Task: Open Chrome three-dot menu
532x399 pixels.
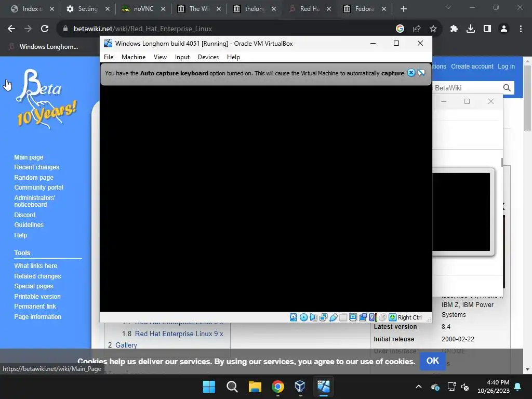Action: [521, 29]
